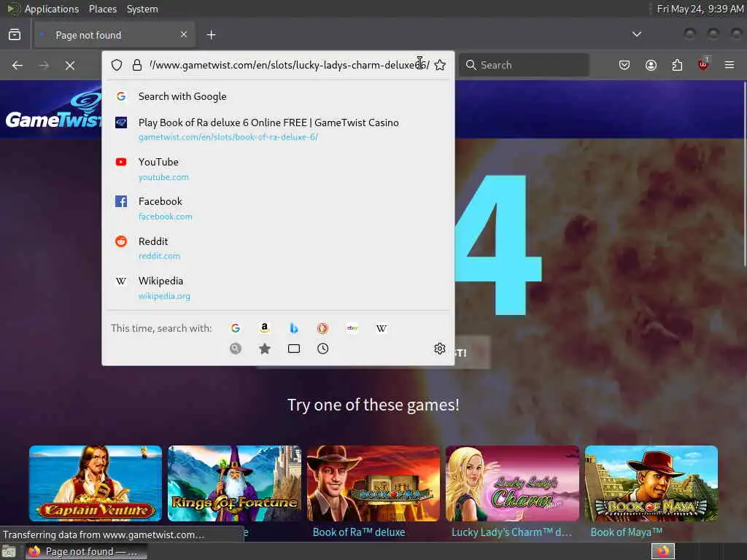The width and height of the screenshot is (747, 560).
Task: Close the Page not found tab
Action: click(x=184, y=34)
